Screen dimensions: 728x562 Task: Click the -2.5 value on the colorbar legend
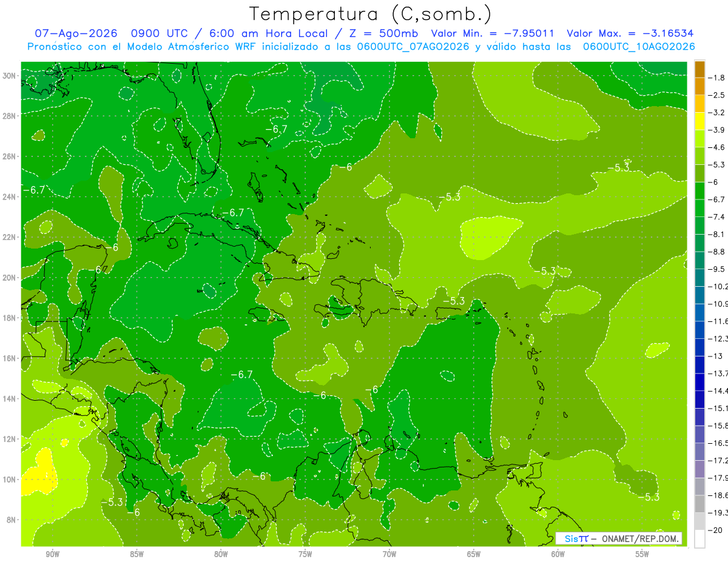(x=717, y=95)
